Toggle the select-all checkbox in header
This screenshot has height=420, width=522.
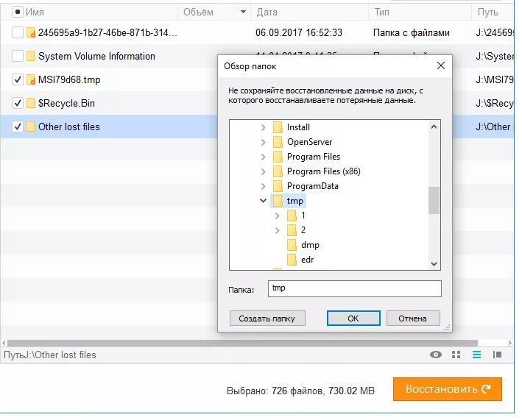(x=18, y=12)
